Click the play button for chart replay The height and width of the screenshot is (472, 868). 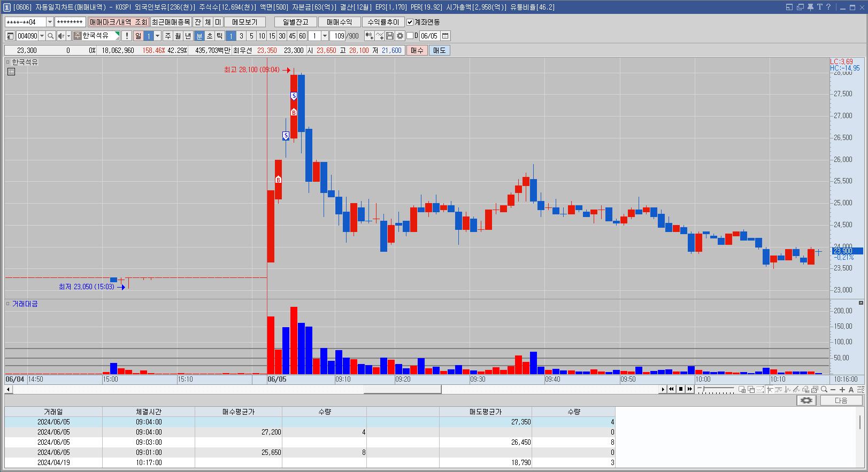pos(663,389)
